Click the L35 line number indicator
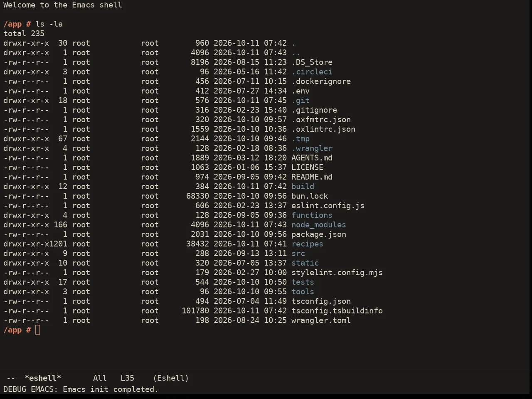The image size is (532, 399). [127, 378]
